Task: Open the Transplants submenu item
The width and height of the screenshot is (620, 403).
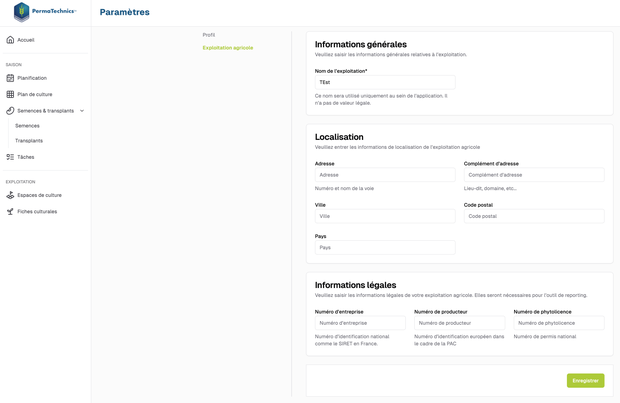Action: pyautogui.click(x=29, y=141)
